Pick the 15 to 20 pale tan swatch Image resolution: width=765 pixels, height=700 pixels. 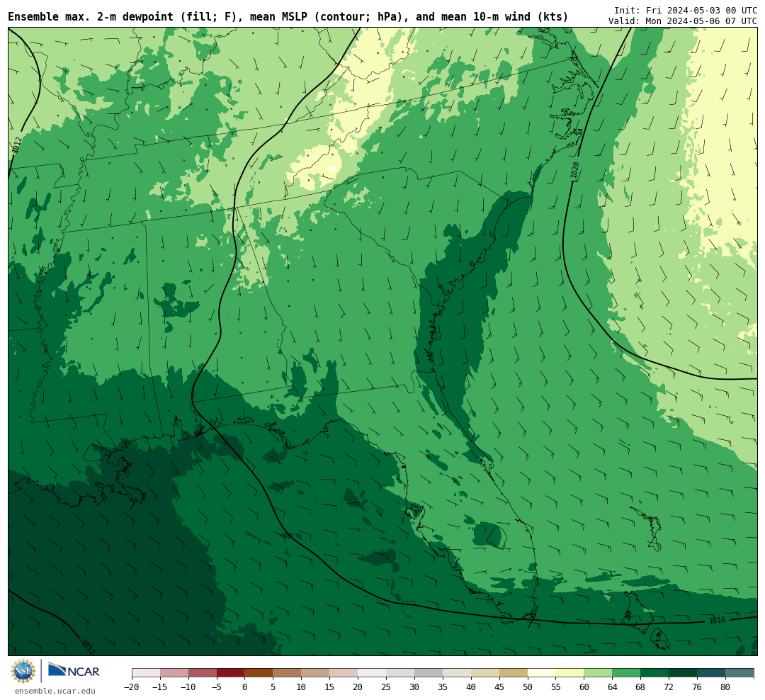[x=344, y=673]
